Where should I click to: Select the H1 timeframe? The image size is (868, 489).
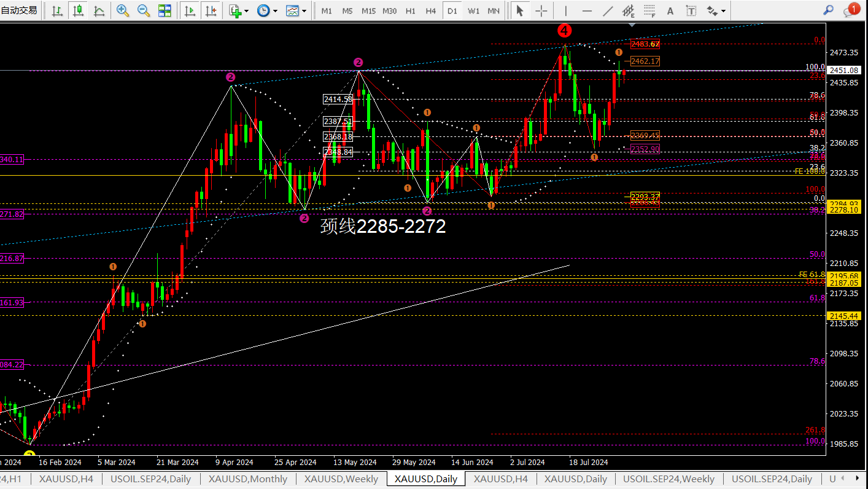pos(411,11)
